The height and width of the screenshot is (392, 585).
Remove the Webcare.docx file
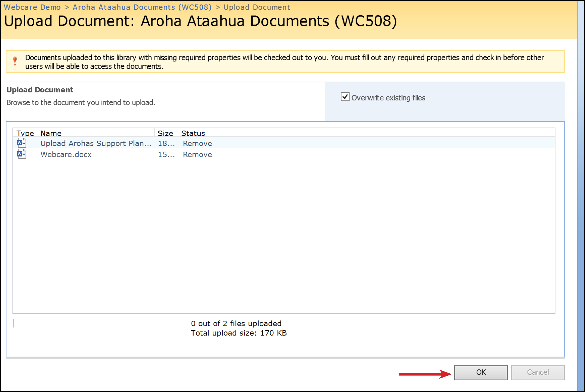coord(197,155)
